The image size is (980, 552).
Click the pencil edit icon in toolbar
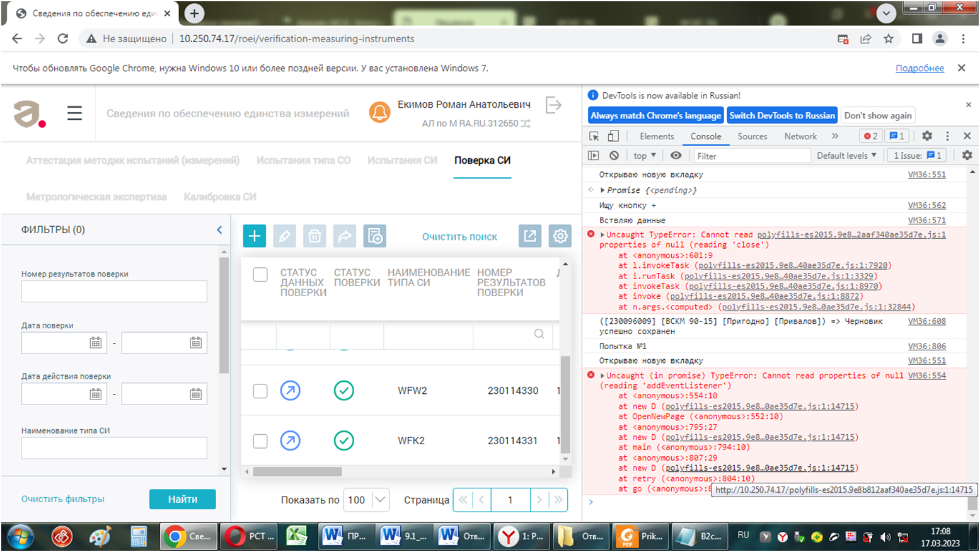tap(284, 236)
